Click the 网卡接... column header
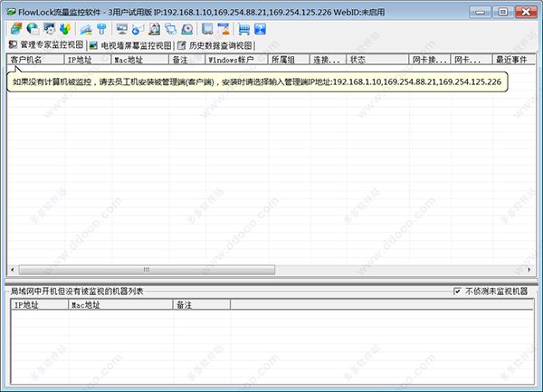 [430, 60]
